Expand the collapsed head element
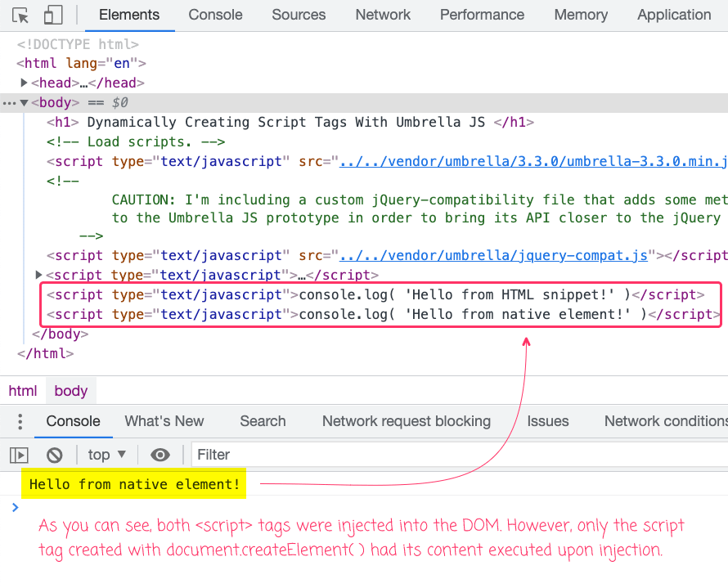Screen dimensions: 728x588 pyautogui.click(x=24, y=83)
